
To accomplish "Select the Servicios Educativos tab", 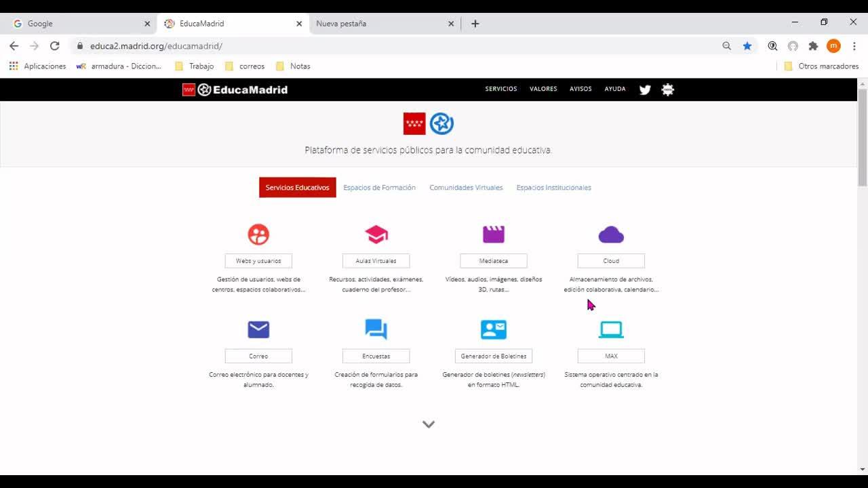I will 298,188.
